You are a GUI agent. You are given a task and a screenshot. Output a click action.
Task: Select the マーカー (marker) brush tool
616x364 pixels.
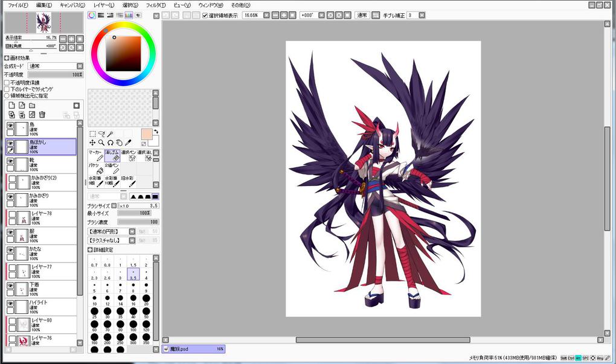[96, 156]
